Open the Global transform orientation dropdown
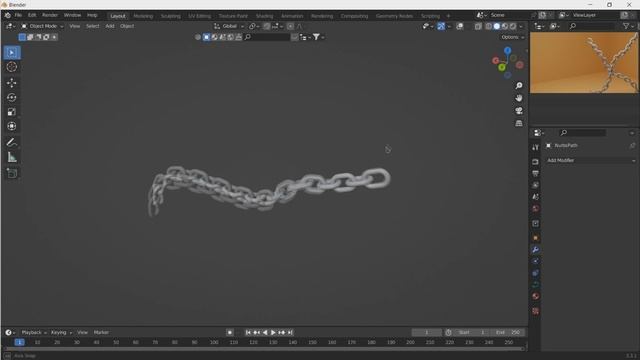 [229, 26]
